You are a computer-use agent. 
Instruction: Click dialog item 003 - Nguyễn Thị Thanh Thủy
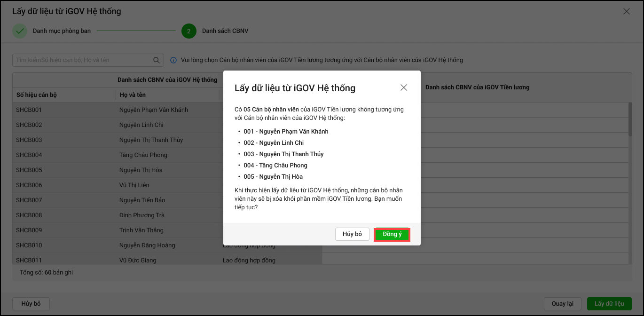tap(283, 154)
